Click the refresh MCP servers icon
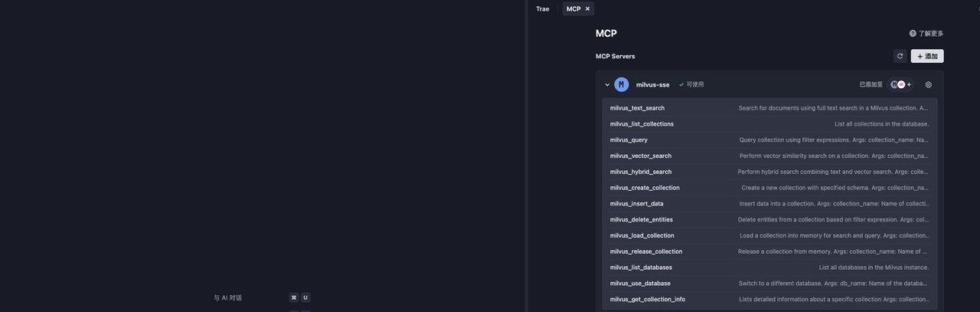The width and height of the screenshot is (980, 312). pos(900,56)
